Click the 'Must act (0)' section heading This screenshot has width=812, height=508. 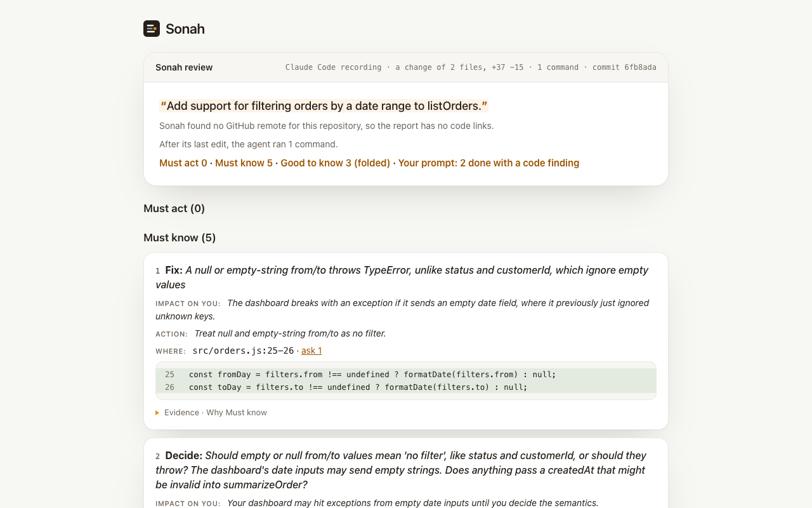pyautogui.click(x=174, y=208)
